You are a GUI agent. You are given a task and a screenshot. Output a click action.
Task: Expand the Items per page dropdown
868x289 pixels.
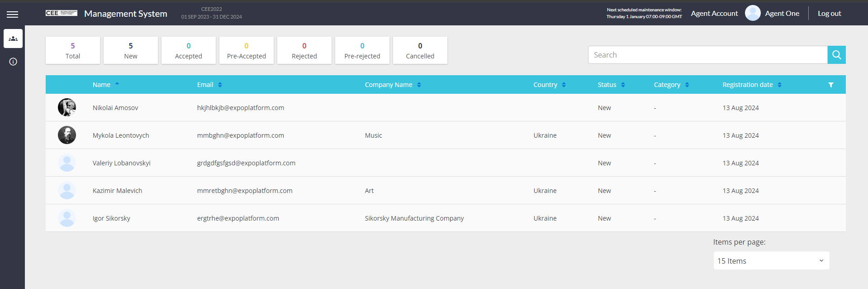pos(771,261)
